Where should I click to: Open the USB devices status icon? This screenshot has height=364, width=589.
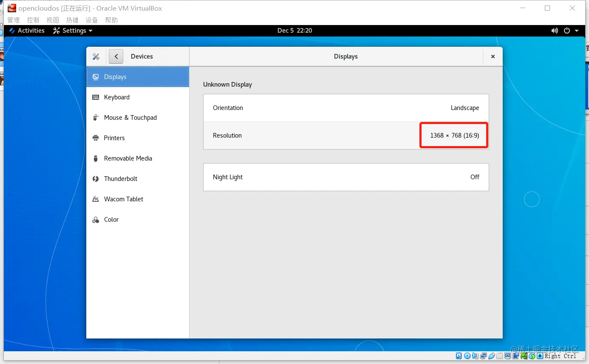(x=491, y=356)
